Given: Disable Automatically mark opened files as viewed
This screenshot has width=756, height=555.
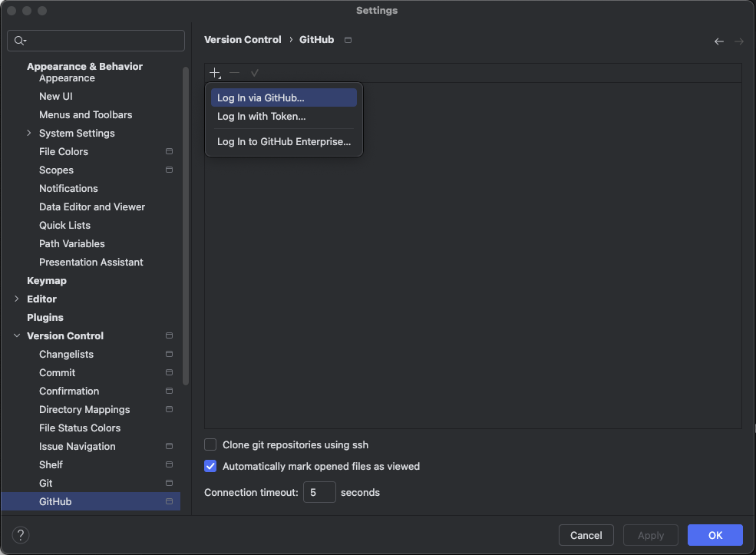Looking at the screenshot, I should coord(210,466).
